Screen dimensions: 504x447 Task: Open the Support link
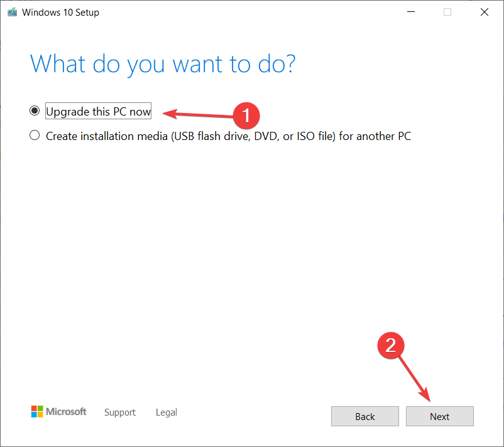click(x=120, y=412)
